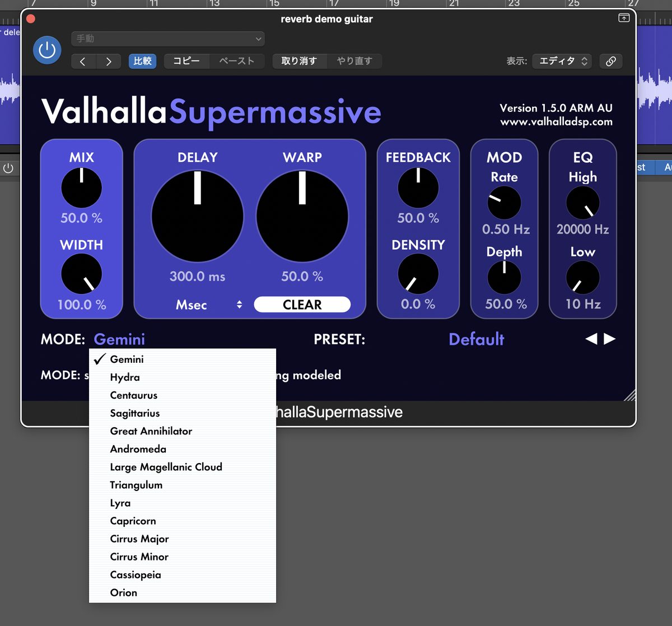Click the やり直す redo button
The width and height of the screenshot is (672, 626).
pos(354,61)
